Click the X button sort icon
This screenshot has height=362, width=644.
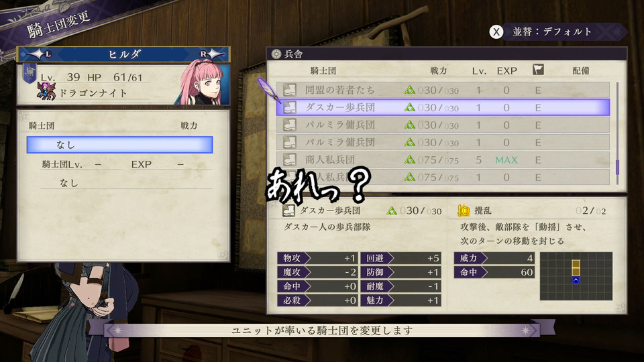click(x=496, y=32)
